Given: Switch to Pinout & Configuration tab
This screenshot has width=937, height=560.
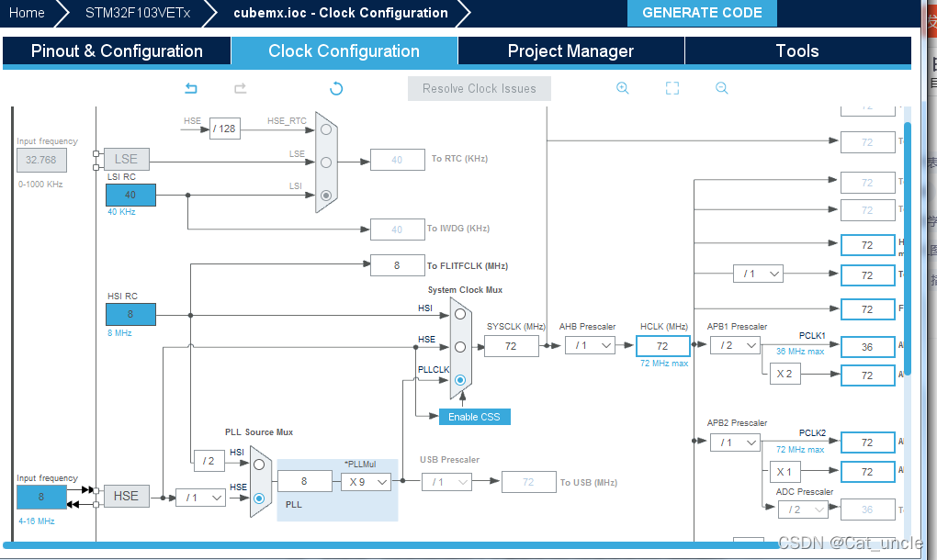Looking at the screenshot, I should point(117,50).
